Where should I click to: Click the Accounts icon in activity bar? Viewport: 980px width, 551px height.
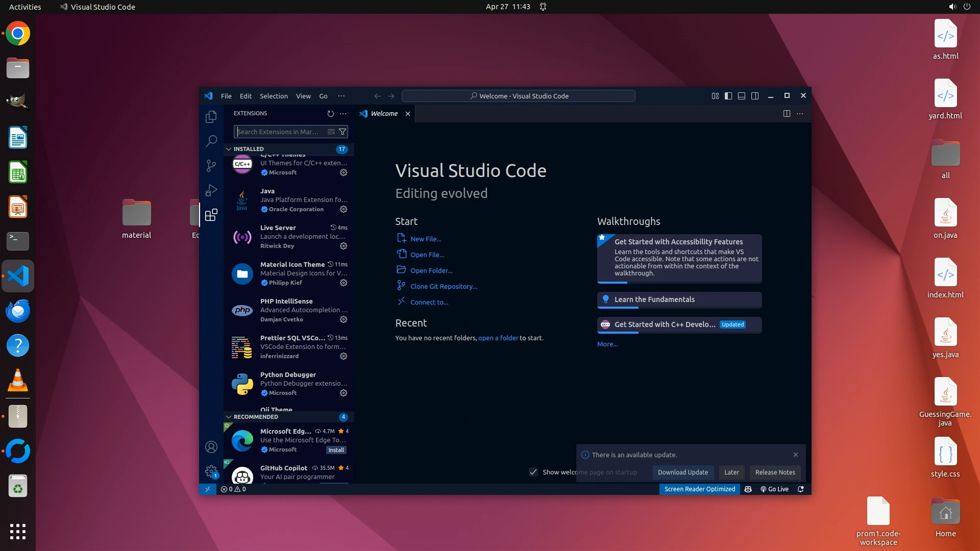coord(211,447)
